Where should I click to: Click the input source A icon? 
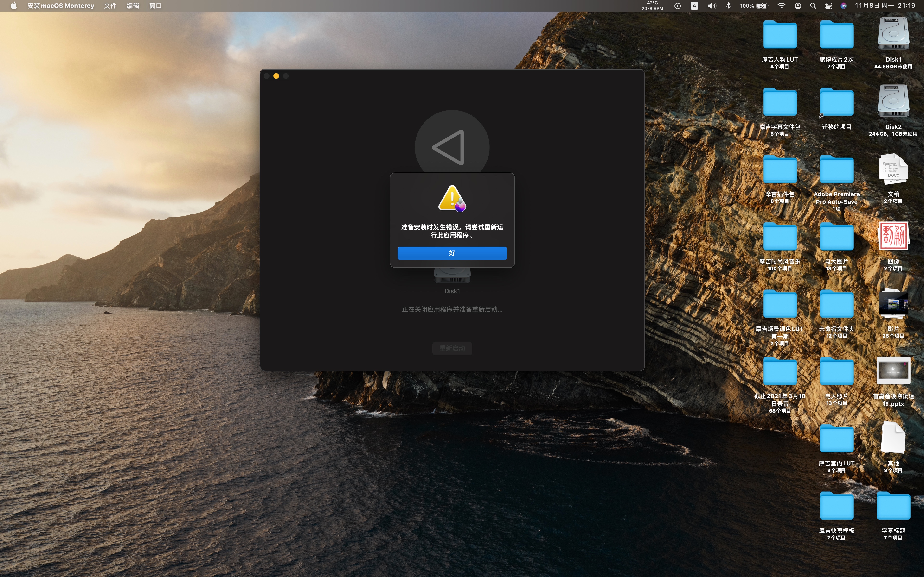tap(694, 6)
